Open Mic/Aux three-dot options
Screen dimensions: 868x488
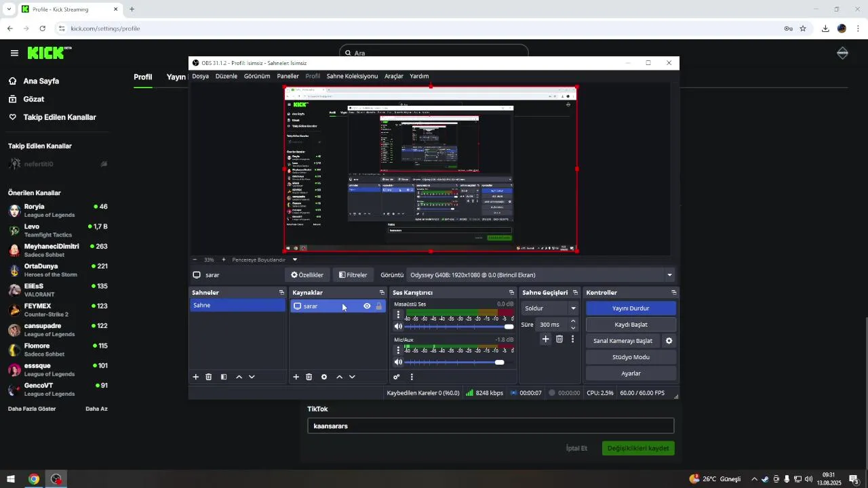pos(398,350)
